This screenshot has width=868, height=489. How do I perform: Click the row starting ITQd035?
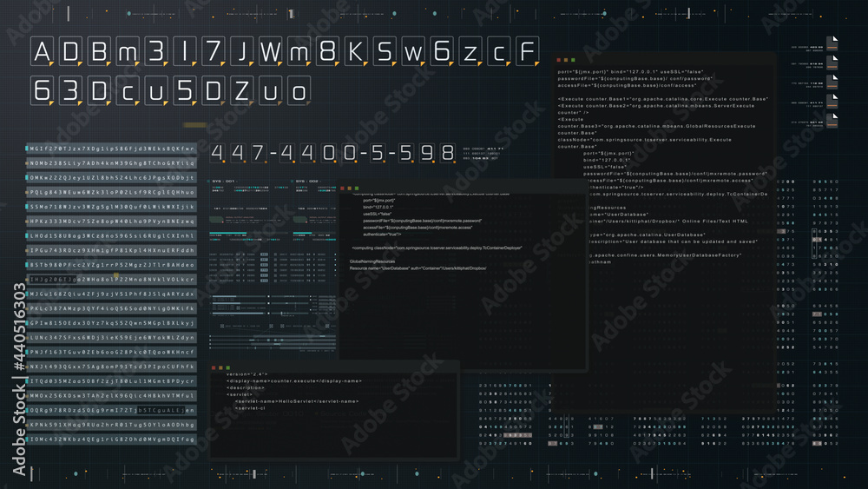111,381
